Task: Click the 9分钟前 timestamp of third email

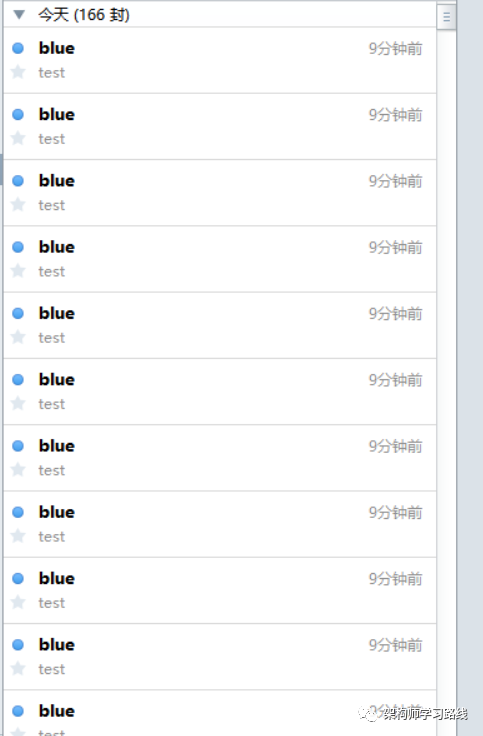Action: pyautogui.click(x=395, y=181)
